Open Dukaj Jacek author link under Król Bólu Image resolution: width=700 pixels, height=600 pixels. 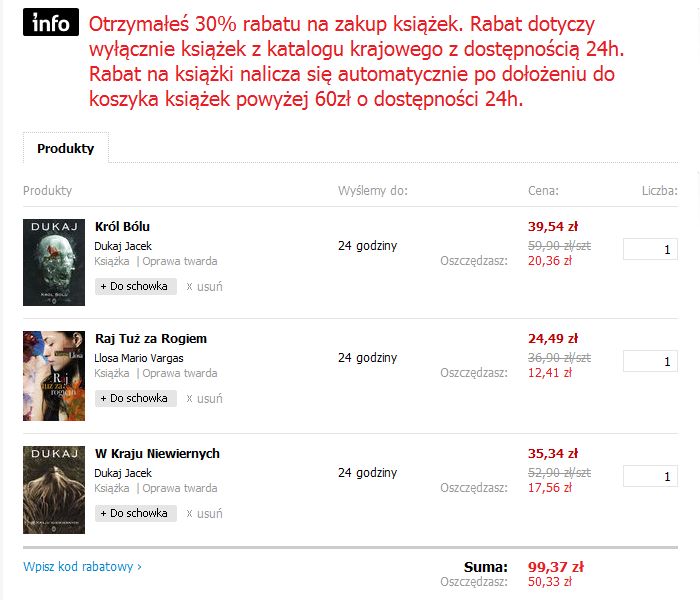(x=123, y=246)
